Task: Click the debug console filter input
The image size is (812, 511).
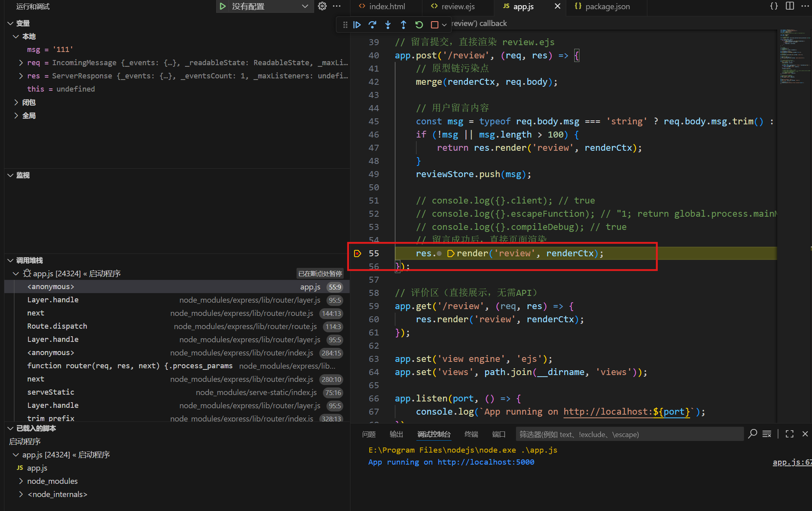Action: [629, 434]
